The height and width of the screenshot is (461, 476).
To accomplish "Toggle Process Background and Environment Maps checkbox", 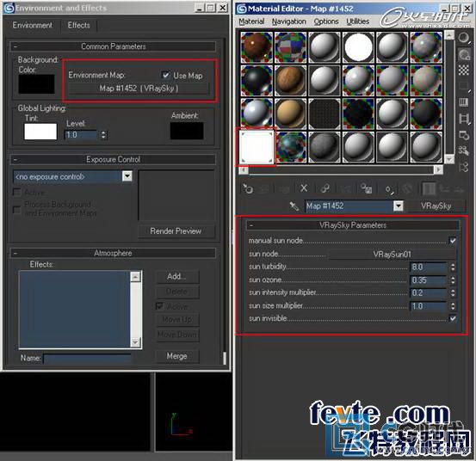I will [x=16, y=209].
